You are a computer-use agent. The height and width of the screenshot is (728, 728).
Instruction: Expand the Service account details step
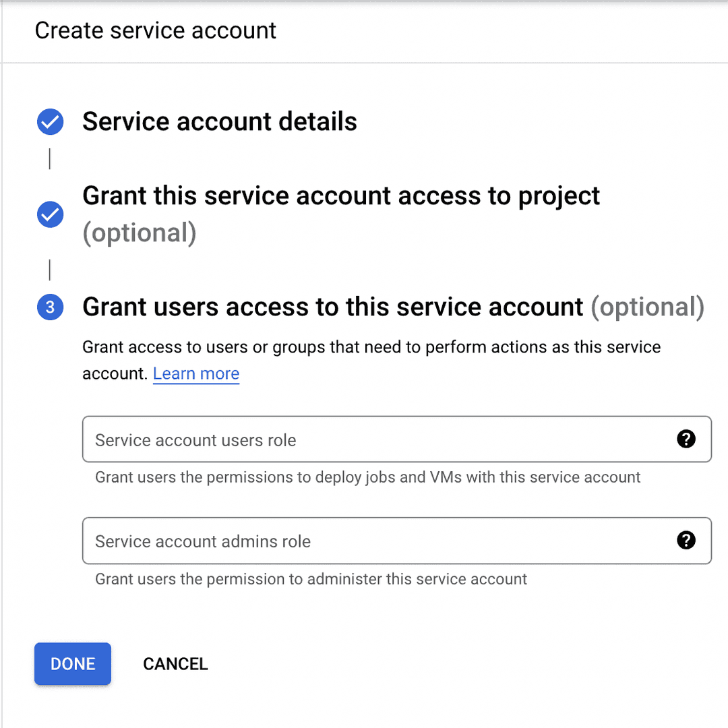[219, 122]
